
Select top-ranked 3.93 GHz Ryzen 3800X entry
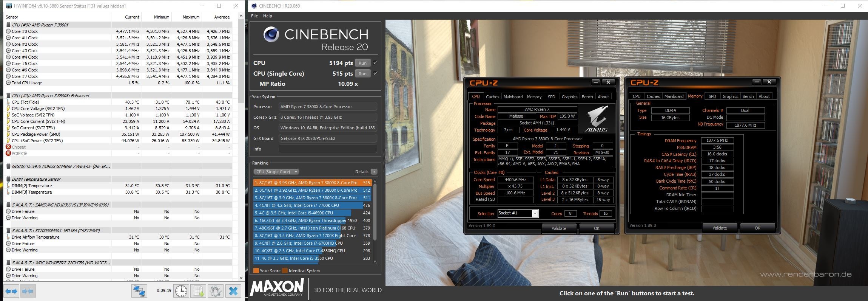tap(312, 183)
